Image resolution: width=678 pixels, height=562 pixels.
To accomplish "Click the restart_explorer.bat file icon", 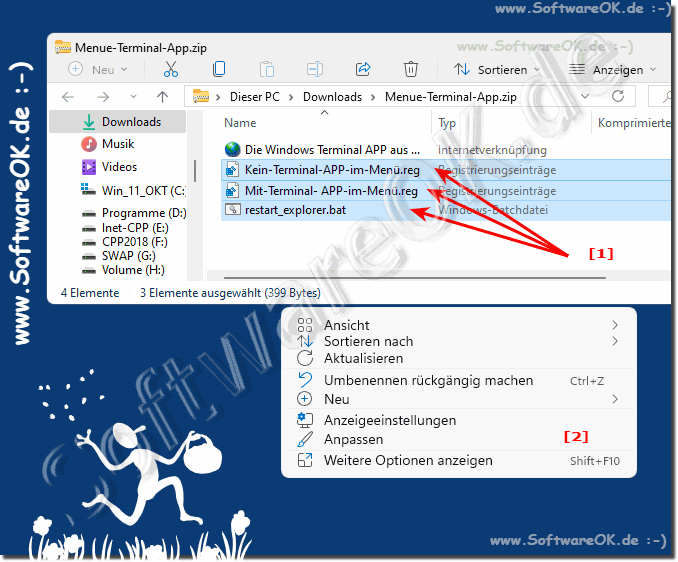I will pyautogui.click(x=233, y=210).
